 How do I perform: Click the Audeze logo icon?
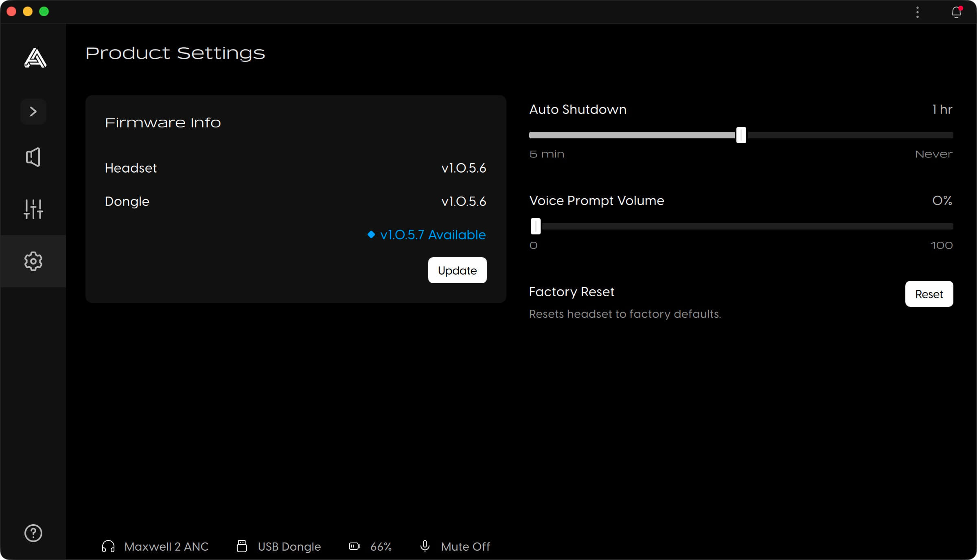[35, 58]
